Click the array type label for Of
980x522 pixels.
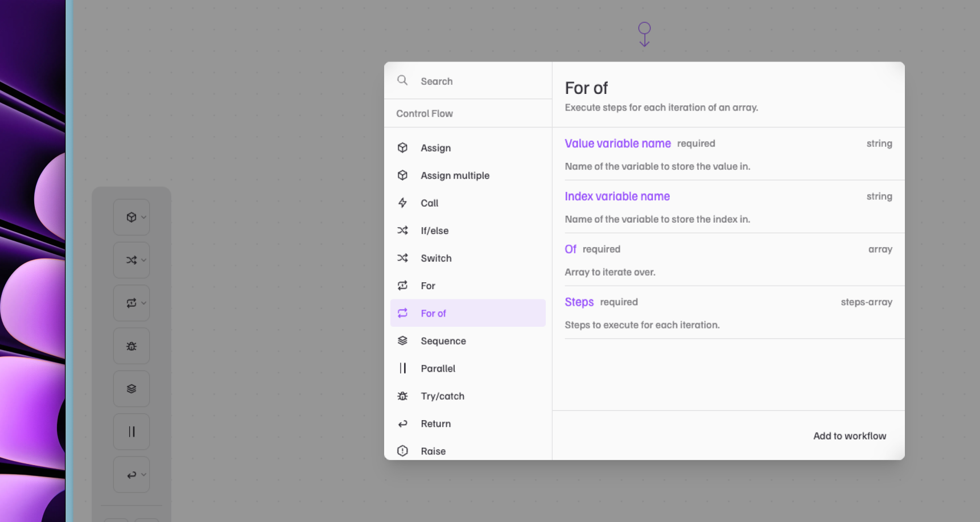pos(880,249)
